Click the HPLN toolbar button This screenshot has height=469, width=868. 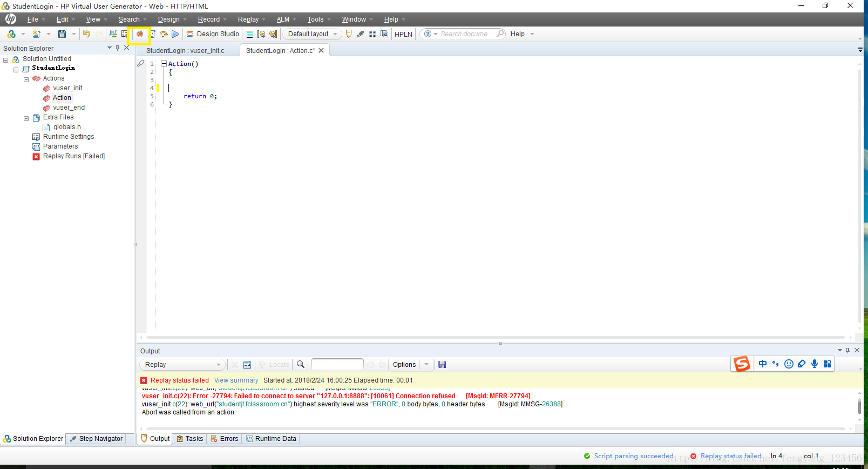coord(403,34)
